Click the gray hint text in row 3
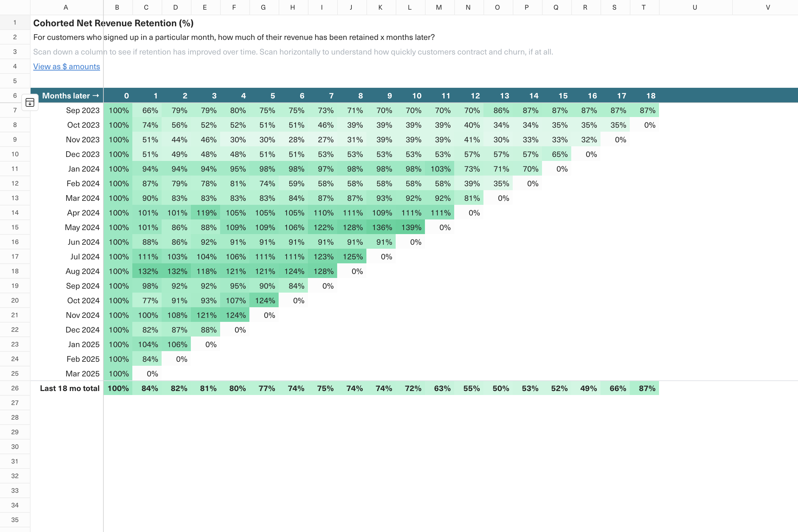 click(293, 52)
